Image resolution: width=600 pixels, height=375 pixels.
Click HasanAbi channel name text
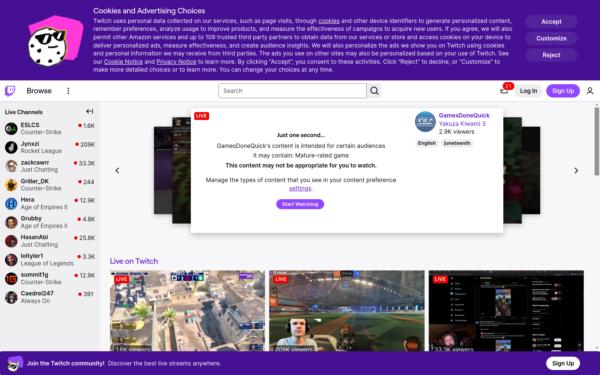[34, 237]
